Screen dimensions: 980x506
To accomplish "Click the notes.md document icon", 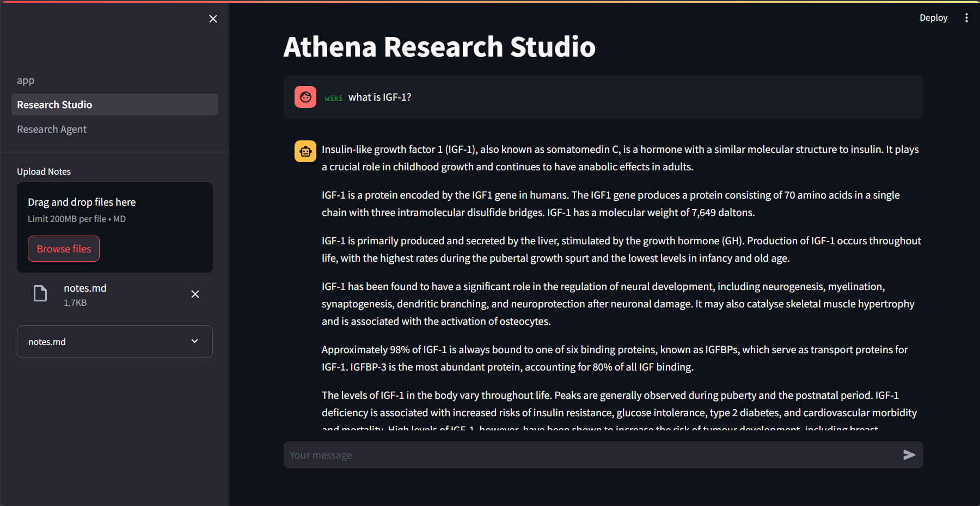I will pos(40,293).
